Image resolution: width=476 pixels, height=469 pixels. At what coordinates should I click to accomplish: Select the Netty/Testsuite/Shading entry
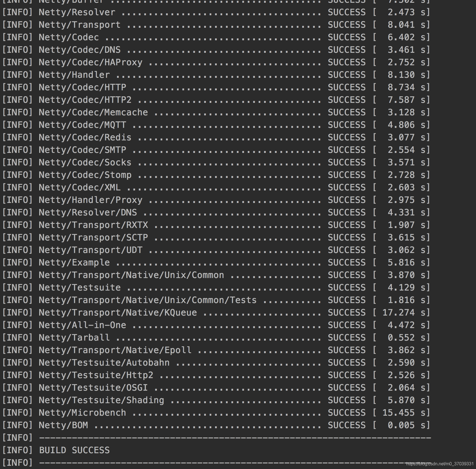pos(216,400)
